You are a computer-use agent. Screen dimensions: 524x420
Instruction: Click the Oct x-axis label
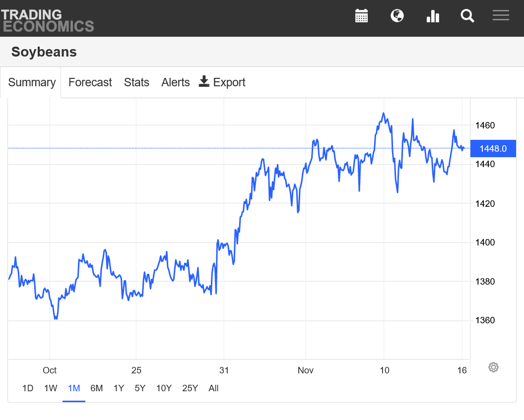[50, 370]
